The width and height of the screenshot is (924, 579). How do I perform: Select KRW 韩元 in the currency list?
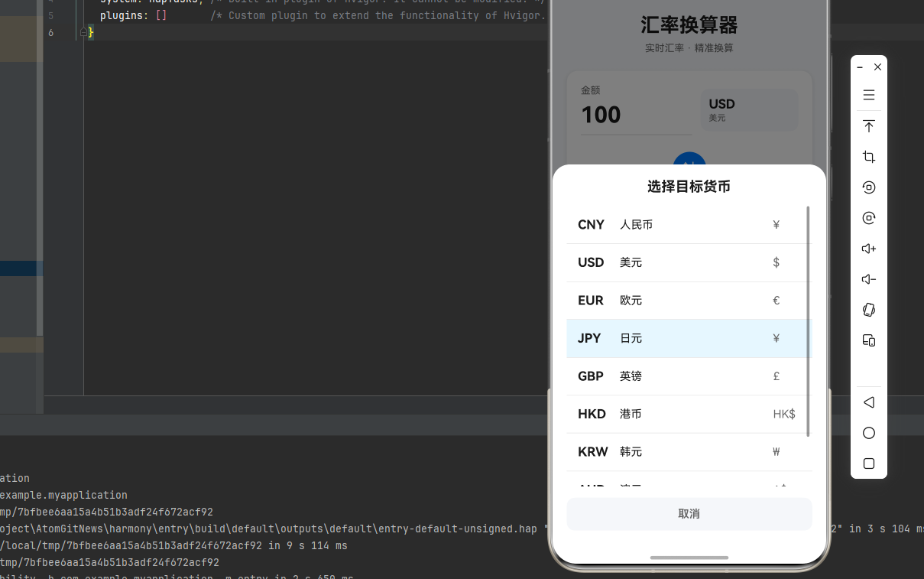[x=686, y=452]
